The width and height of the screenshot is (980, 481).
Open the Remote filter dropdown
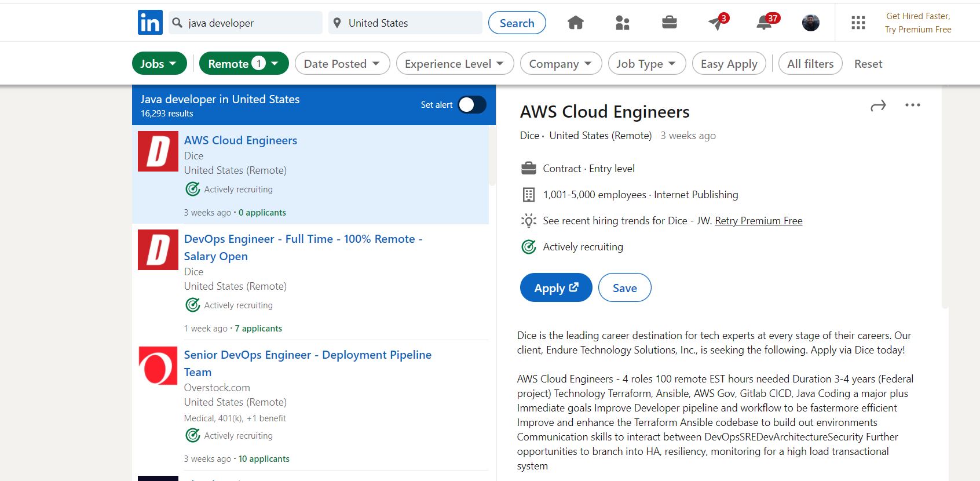tap(244, 64)
